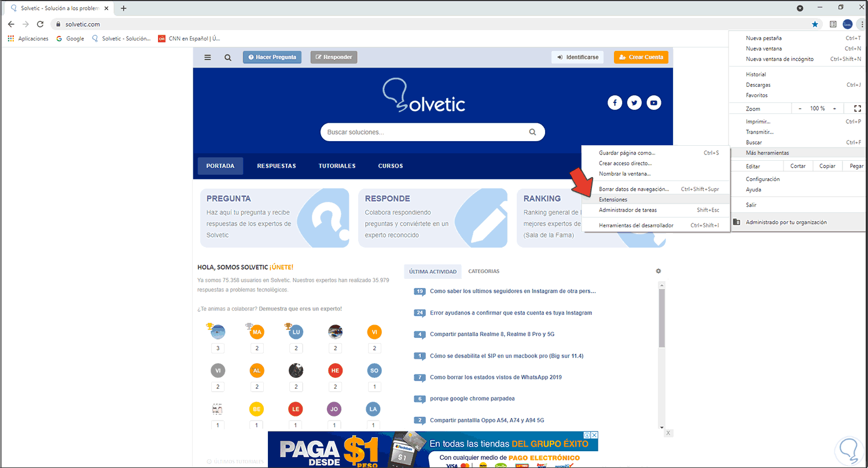This screenshot has width=868, height=468.
Task: Open Configuración in Chrome menu
Action: [799, 179]
